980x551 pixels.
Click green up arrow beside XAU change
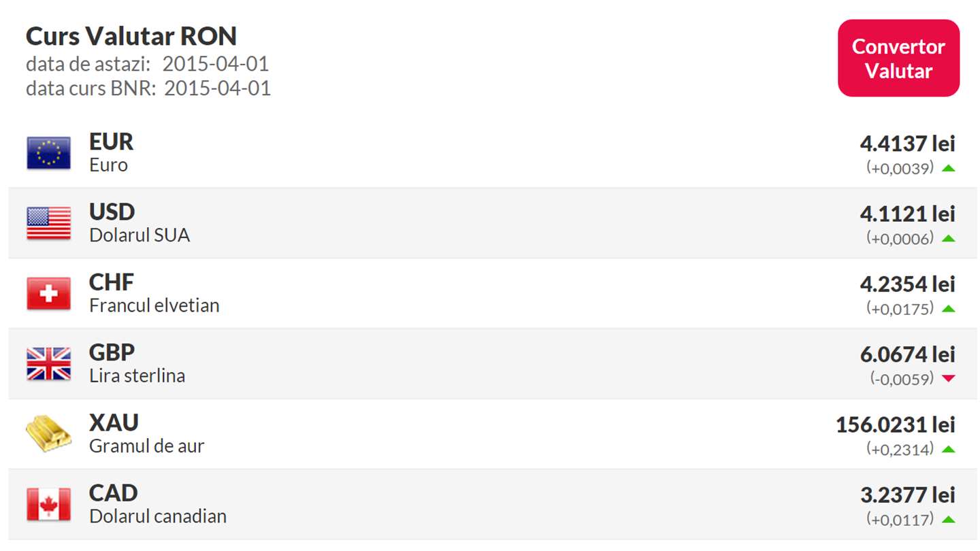[x=949, y=449]
